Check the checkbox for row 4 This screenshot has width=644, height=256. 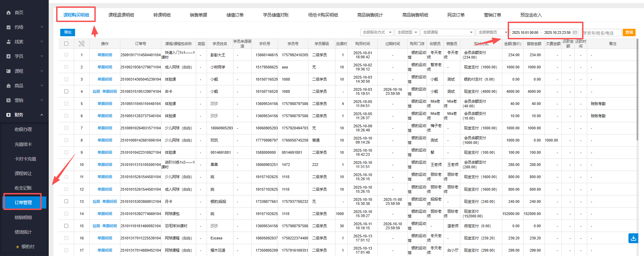(x=66, y=91)
